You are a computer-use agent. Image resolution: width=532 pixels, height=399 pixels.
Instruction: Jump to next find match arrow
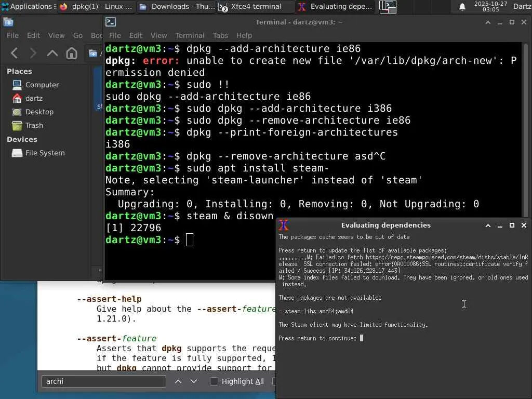click(x=194, y=381)
